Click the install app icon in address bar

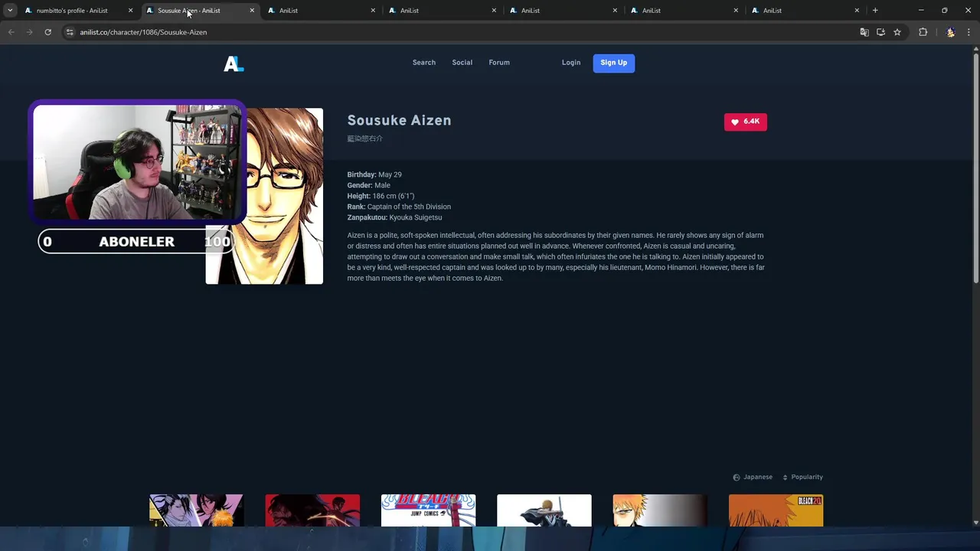880,32
